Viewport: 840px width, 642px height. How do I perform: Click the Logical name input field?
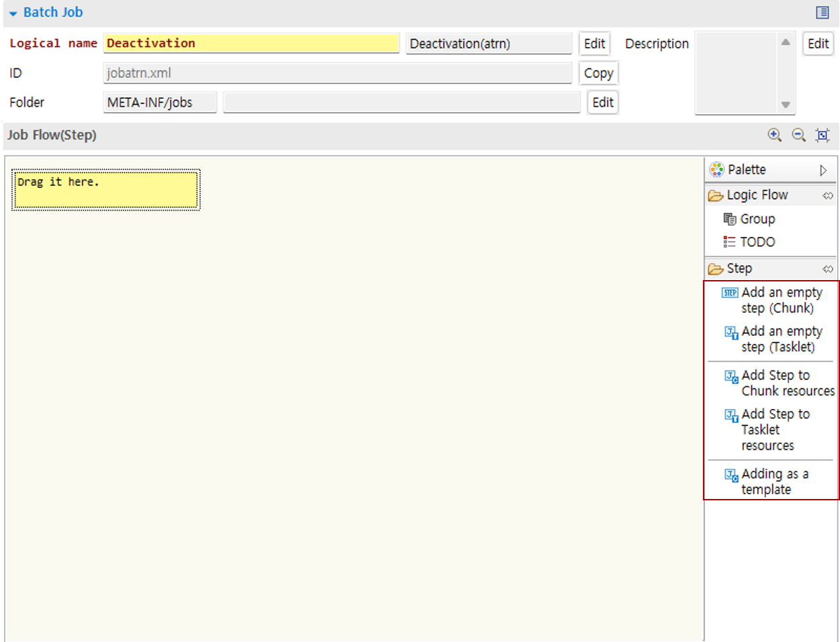click(251, 44)
